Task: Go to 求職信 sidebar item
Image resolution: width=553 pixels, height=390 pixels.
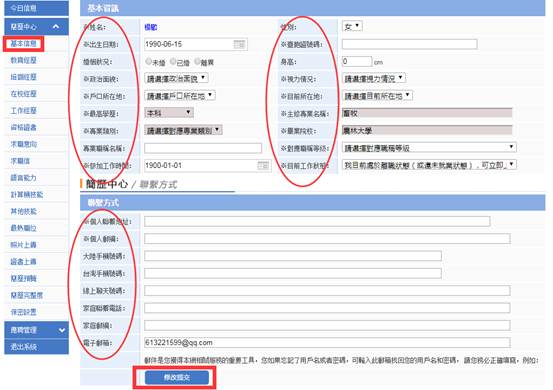Action: (x=20, y=161)
